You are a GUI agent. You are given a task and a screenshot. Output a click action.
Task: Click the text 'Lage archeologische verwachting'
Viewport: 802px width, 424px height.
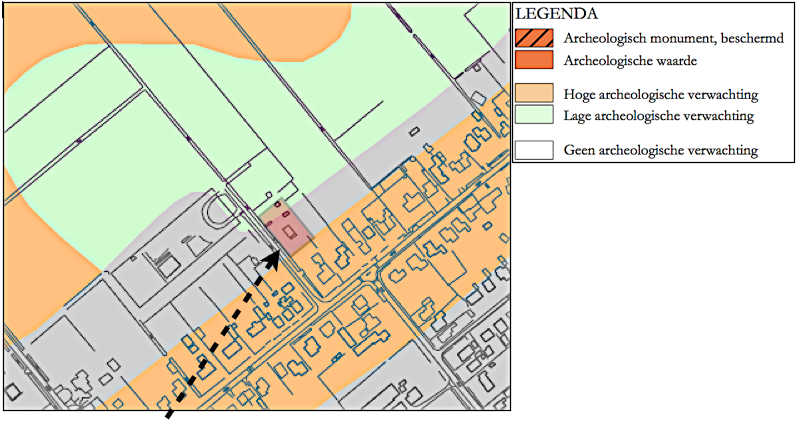(659, 116)
